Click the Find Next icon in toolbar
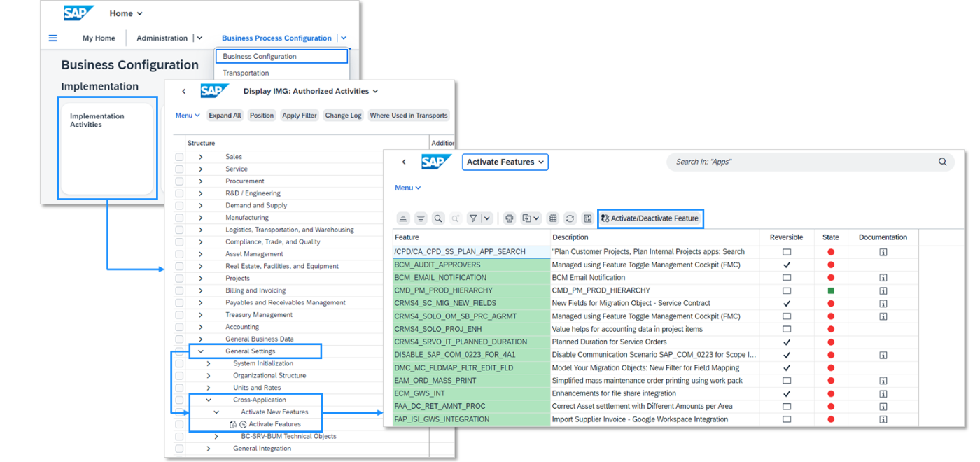The width and height of the screenshot is (980, 462). click(x=456, y=218)
